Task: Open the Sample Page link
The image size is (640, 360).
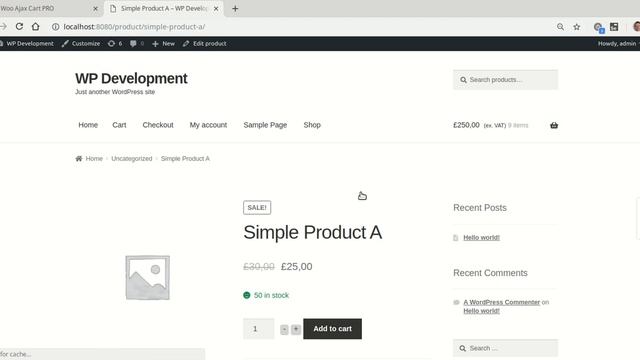Action: coord(265,125)
